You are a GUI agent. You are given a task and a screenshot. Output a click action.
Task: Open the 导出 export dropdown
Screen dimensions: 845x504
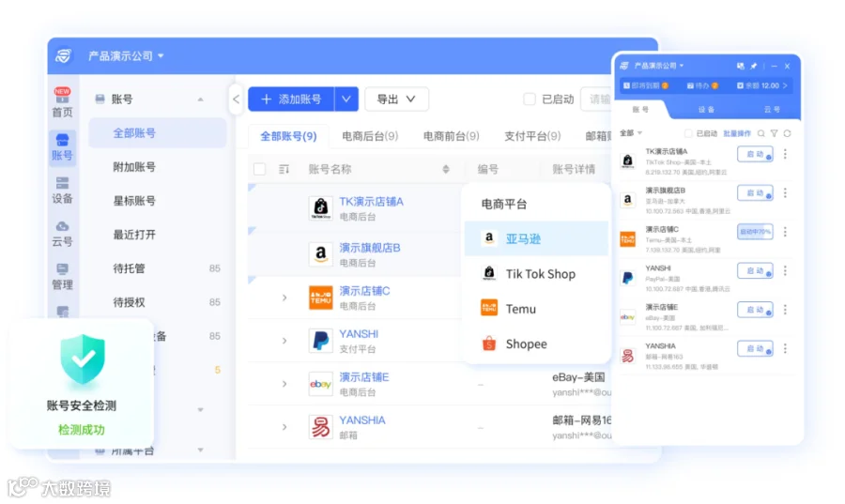tap(396, 99)
